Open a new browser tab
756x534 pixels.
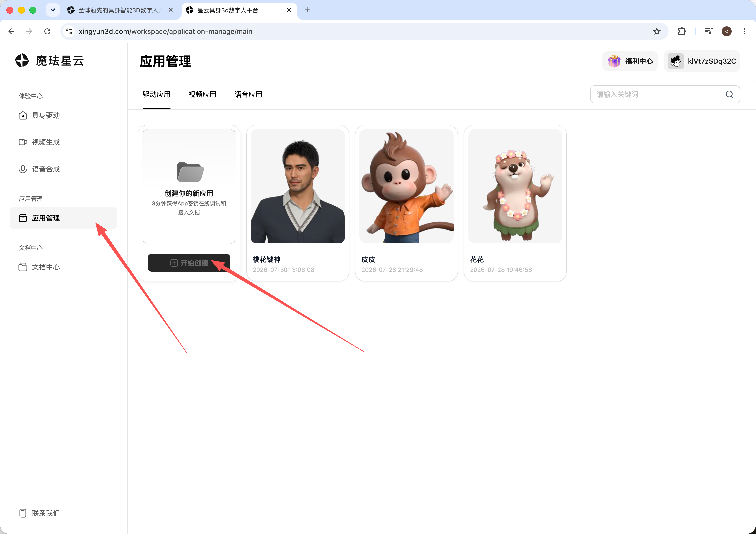pyautogui.click(x=307, y=10)
